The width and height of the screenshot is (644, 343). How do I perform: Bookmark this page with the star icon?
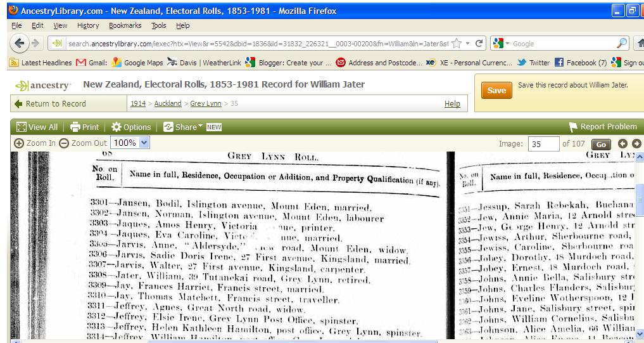click(x=457, y=43)
